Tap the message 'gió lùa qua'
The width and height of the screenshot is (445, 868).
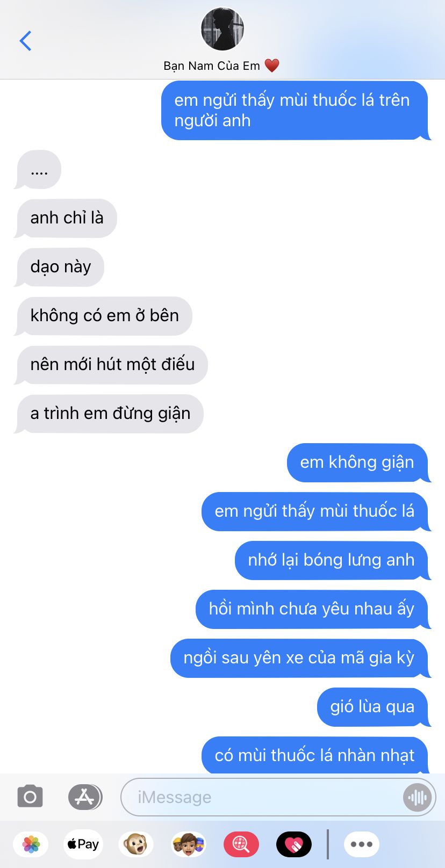point(372,707)
